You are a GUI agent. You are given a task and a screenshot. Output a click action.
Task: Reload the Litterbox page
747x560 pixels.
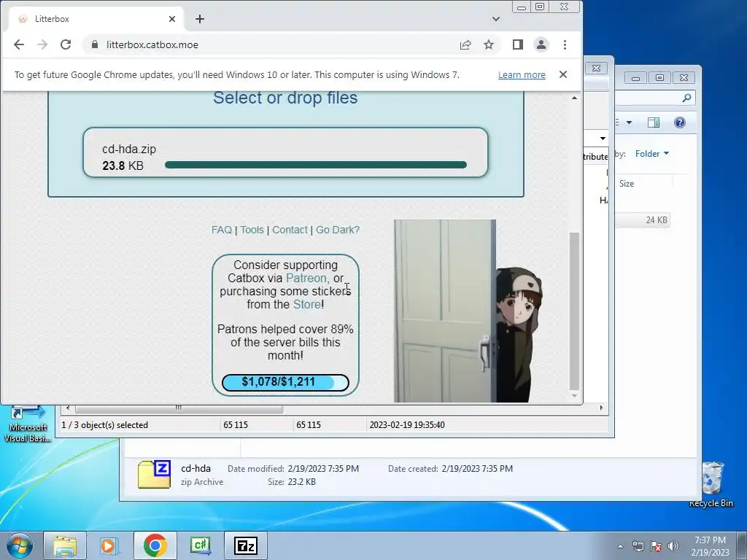(x=66, y=44)
